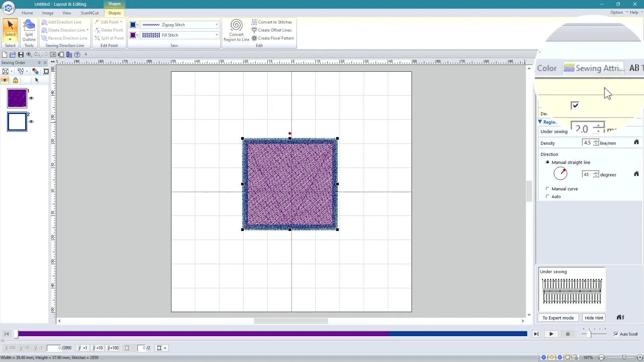Image resolution: width=644 pixels, height=362 pixels.
Task: Pin the Sewing Order panel
Action: coord(39,63)
